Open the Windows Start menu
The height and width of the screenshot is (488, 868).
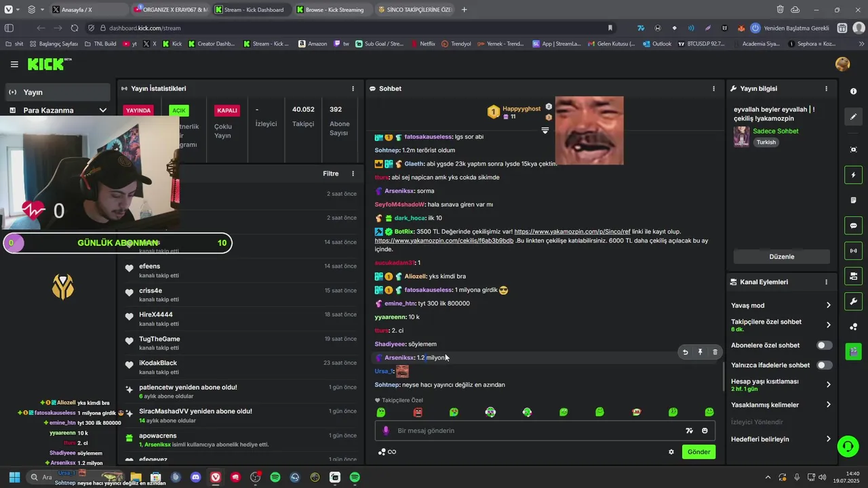(14, 477)
